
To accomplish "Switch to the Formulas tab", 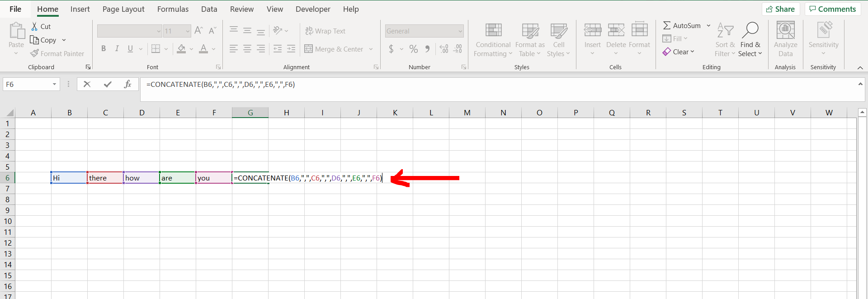I will click(173, 9).
